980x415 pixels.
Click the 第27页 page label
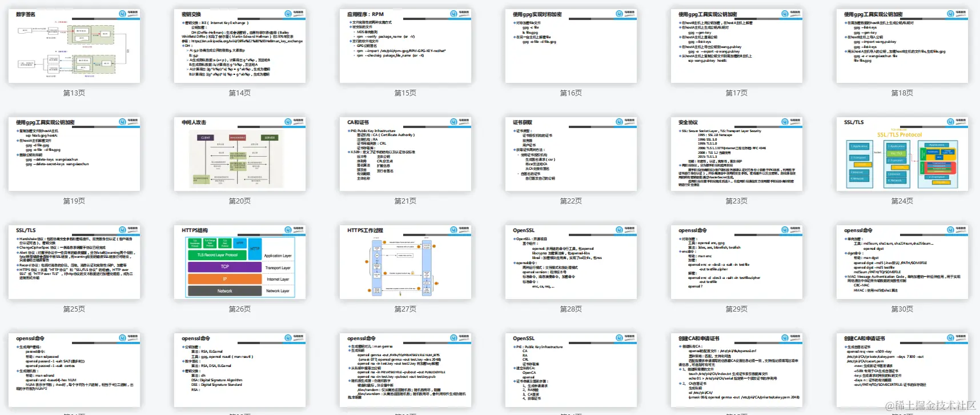pyautogui.click(x=405, y=309)
